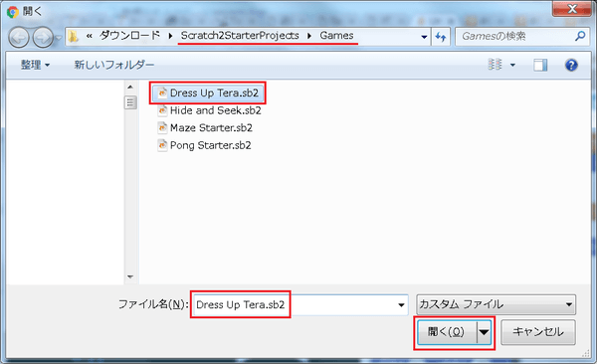Open the filename history dropdown arrow
597x364 pixels.
coord(401,305)
